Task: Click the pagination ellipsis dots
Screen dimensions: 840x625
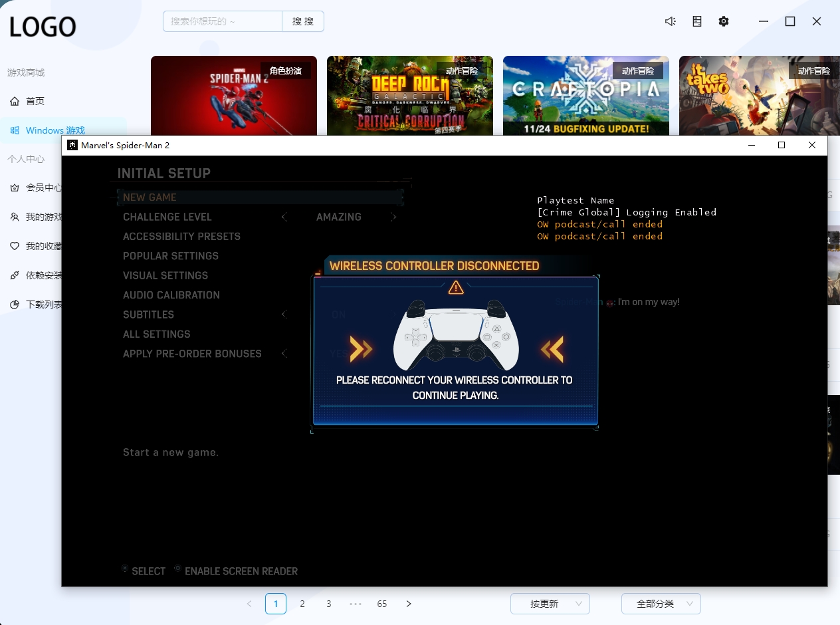Action: pos(356,604)
